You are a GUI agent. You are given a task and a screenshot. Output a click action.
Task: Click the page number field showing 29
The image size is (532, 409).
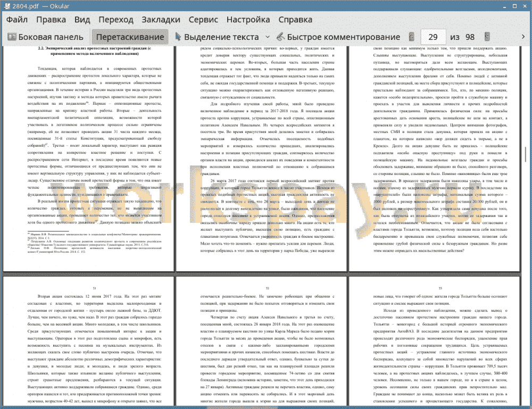tap(433, 37)
